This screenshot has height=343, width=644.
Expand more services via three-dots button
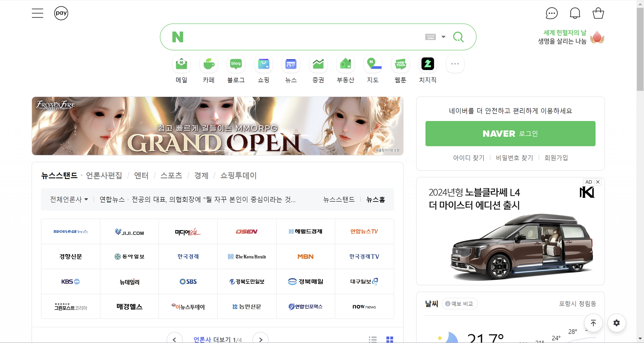[x=455, y=64]
